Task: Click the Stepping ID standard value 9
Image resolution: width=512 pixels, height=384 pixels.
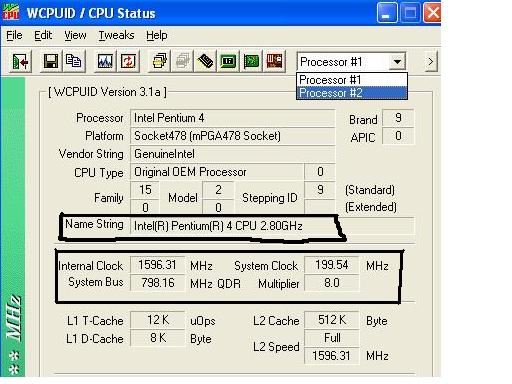Action: click(320, 190)
